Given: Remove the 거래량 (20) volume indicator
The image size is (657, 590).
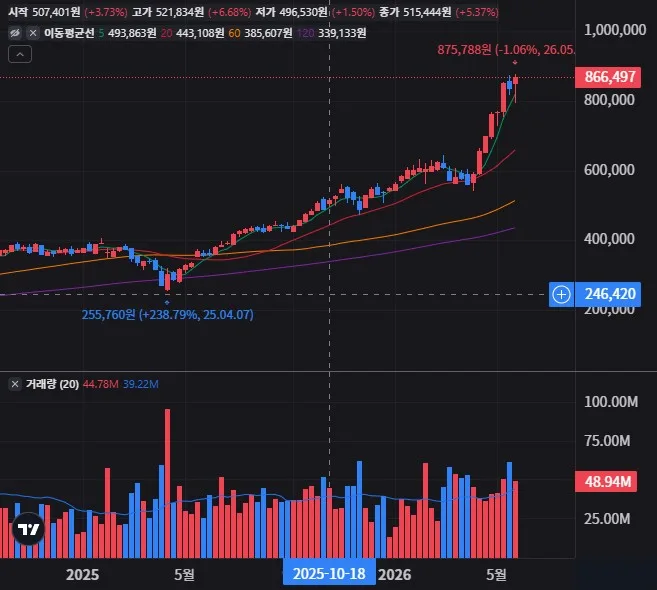Looking at the screenshot, I should point(15,384).
